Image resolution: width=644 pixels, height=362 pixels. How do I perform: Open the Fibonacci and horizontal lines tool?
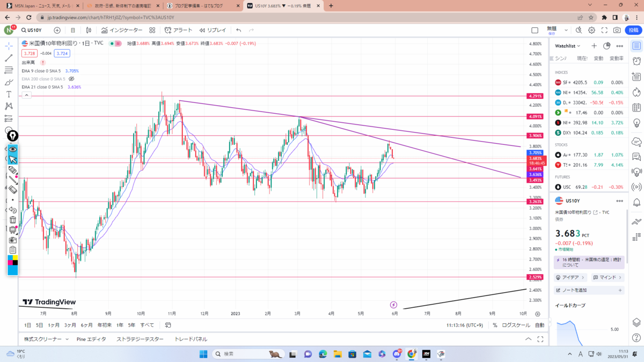tap(9, 70)
